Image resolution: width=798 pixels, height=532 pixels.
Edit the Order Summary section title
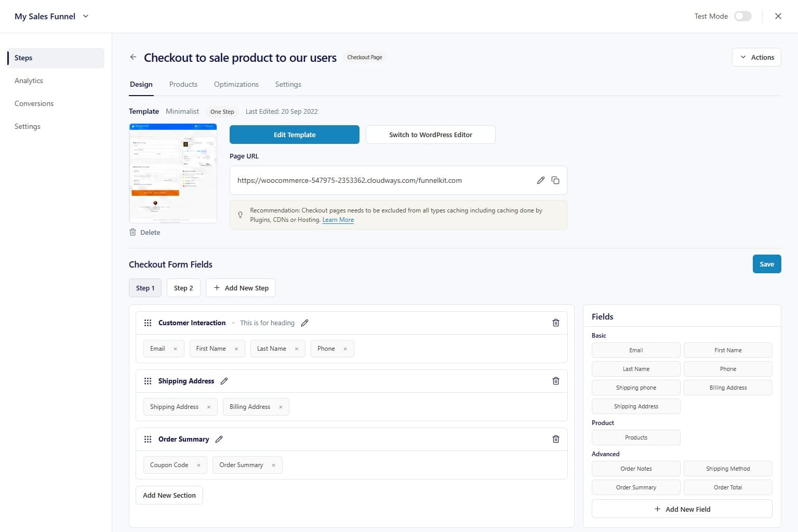[x=219, y=439]
